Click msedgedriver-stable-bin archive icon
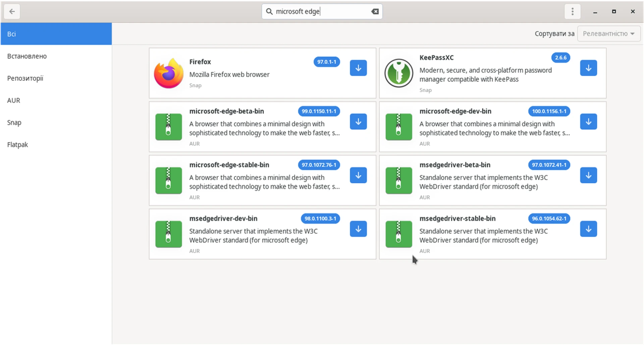The width and height of the screenshot is (644, 345). (x=399, y=234)
